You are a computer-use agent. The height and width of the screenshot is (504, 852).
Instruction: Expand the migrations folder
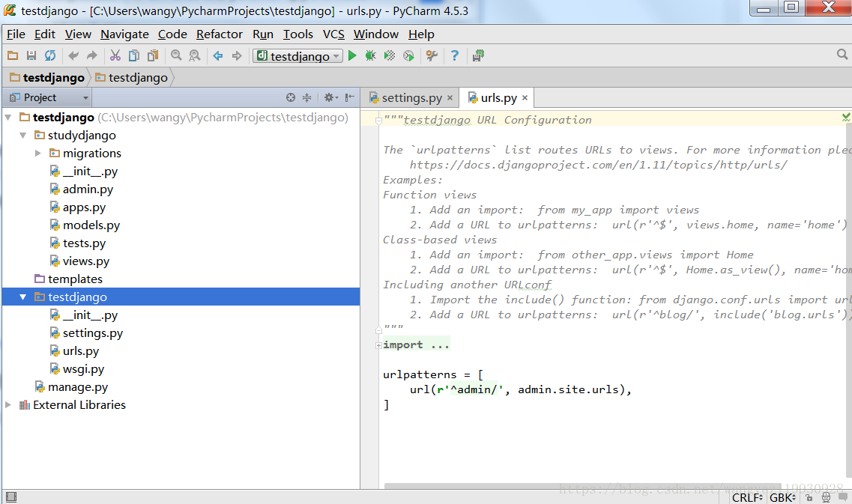click(x=37, y=154)
